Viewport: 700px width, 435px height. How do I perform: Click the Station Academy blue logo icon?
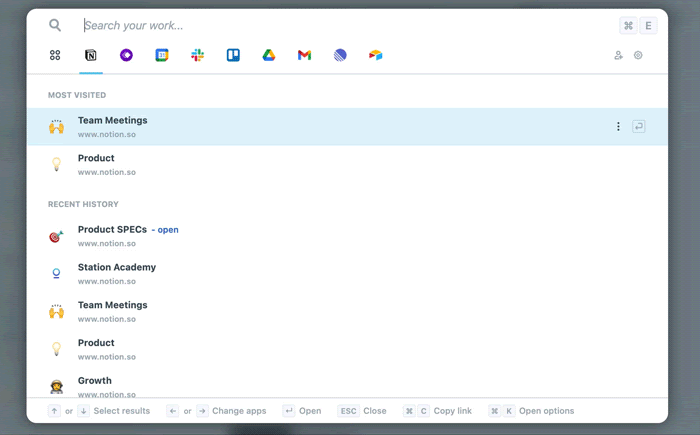tap(56, 273)
